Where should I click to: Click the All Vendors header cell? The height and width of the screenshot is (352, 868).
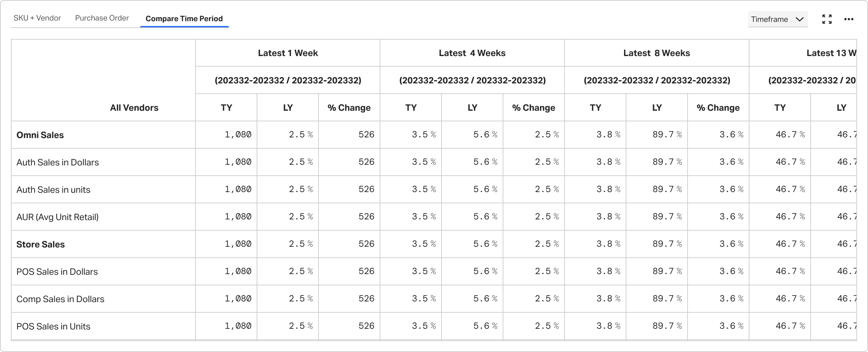103,80
